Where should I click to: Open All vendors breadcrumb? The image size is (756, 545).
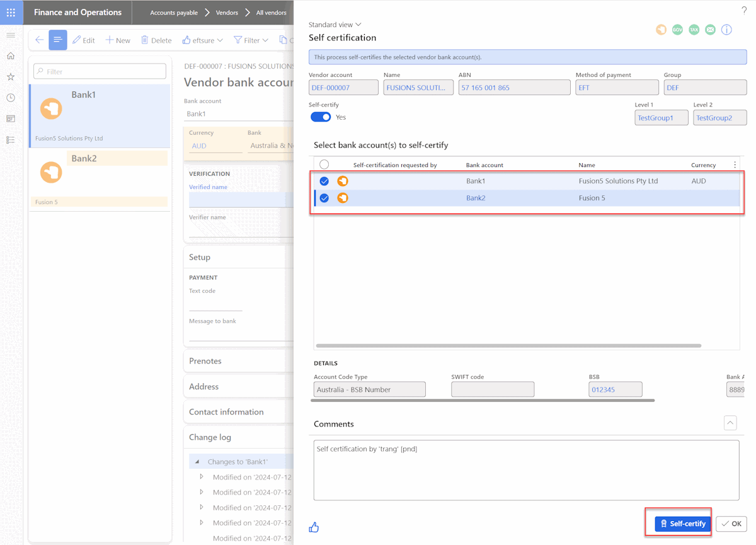[x=271, y=13]
